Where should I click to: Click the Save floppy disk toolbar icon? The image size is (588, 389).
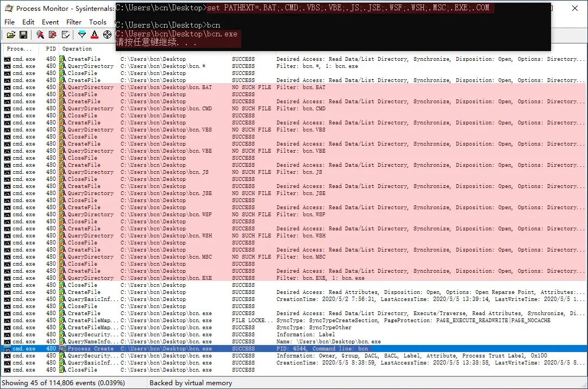click(23, 35)
